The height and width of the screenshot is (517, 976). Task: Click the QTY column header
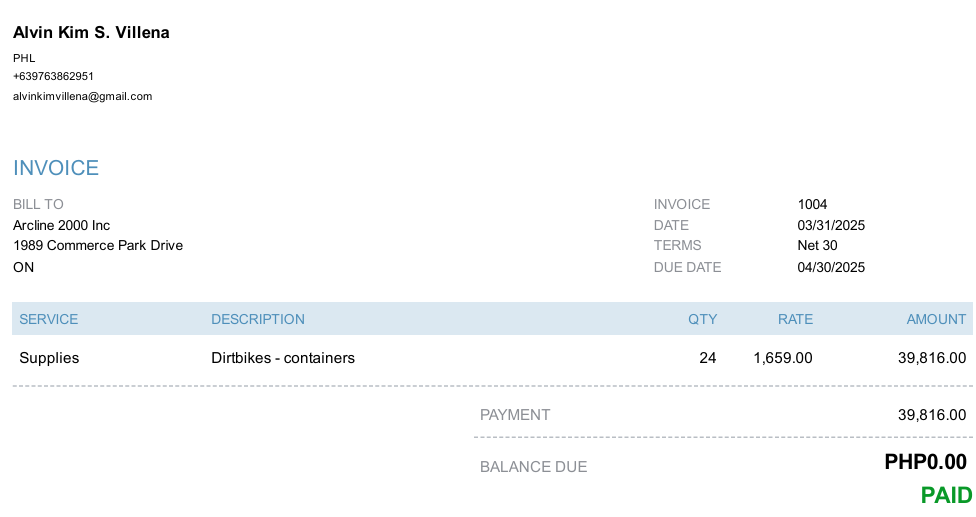click(x=702, y=319)
